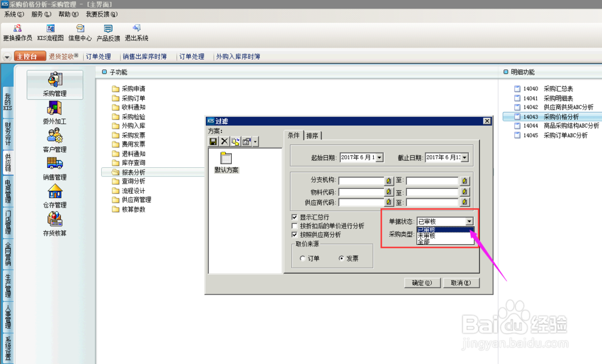Expand the tab list arrow left of 主控台
The width and height of the screenshot is (602, 364).
point(7,57)
